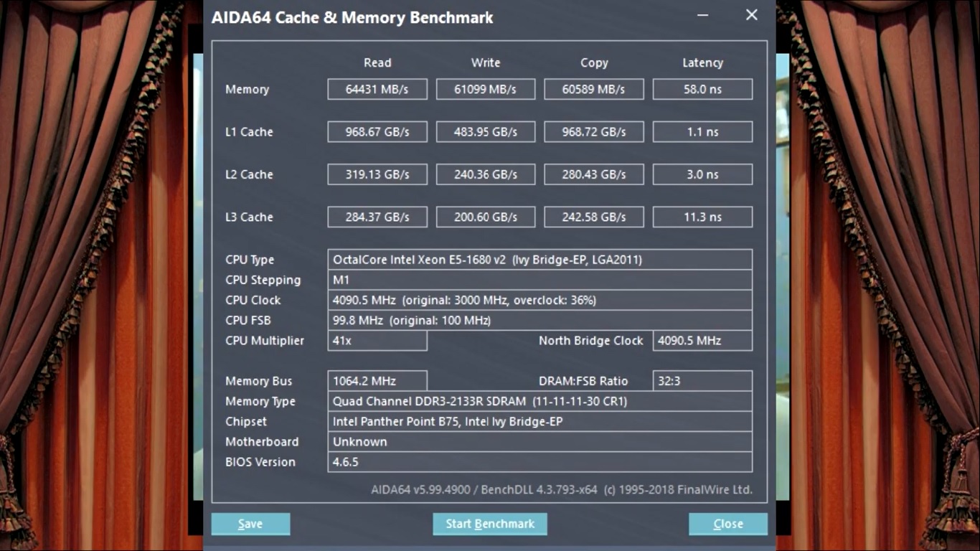The height and width of the screenshot is (551, 980).
Task: Click the North Bridge Clock label
Action: point(591,341)
